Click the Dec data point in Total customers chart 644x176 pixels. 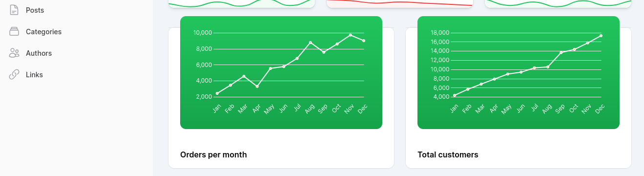(601, 36)
